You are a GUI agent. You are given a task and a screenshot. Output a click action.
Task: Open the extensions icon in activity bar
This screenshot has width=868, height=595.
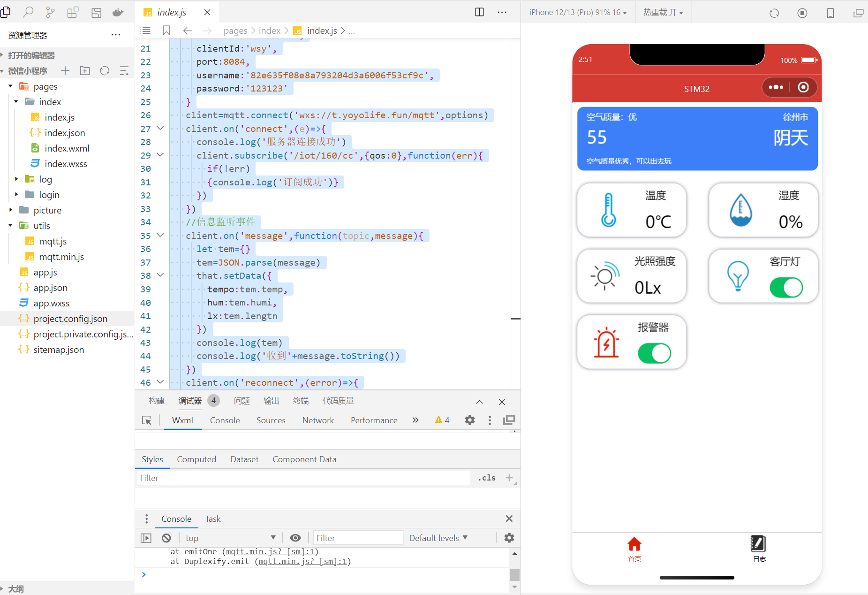coord(73,12)
